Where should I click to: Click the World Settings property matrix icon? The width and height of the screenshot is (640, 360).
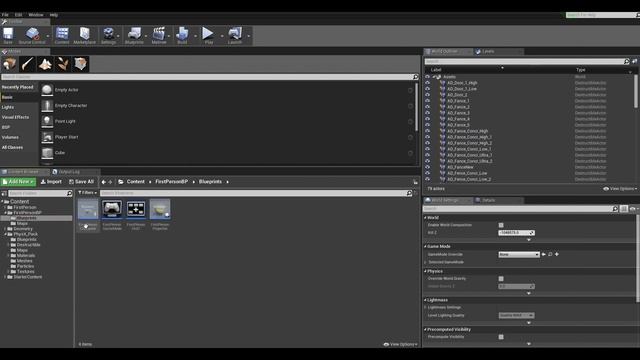pos(624,209)
